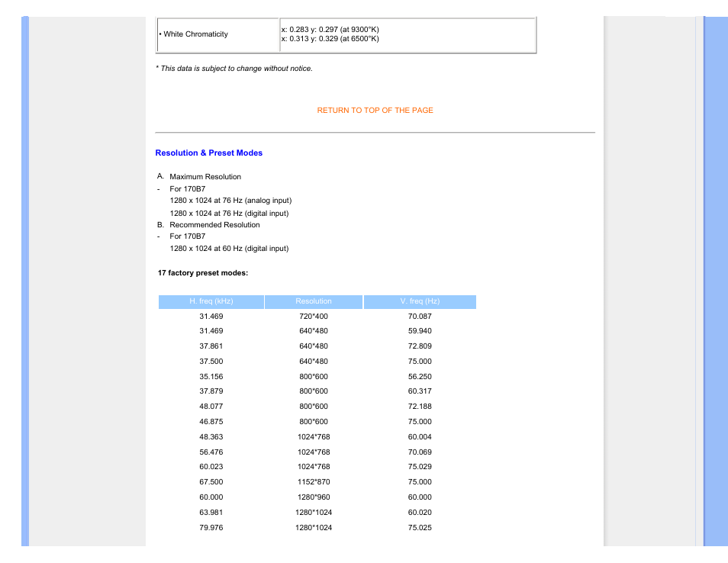Viewport: 728px width, 563px height.
Task: Click the 72.809 vertical frequency value
Action: tap(420, 346)
